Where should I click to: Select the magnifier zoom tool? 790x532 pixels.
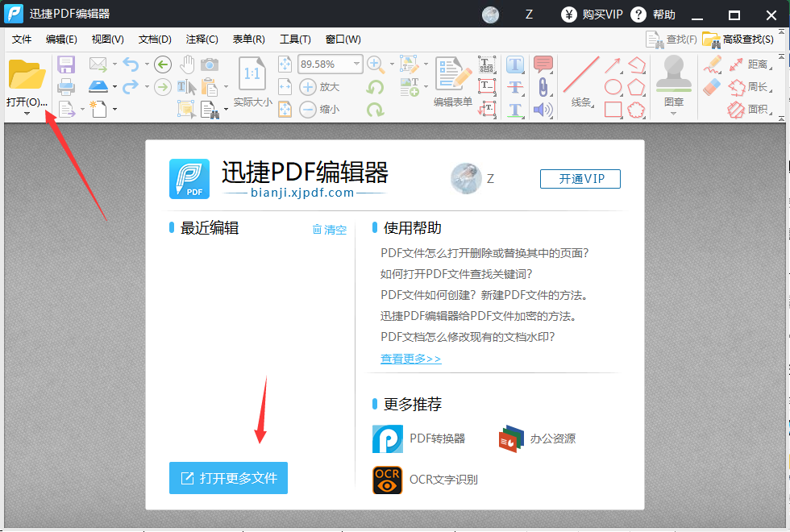point(376,64)
